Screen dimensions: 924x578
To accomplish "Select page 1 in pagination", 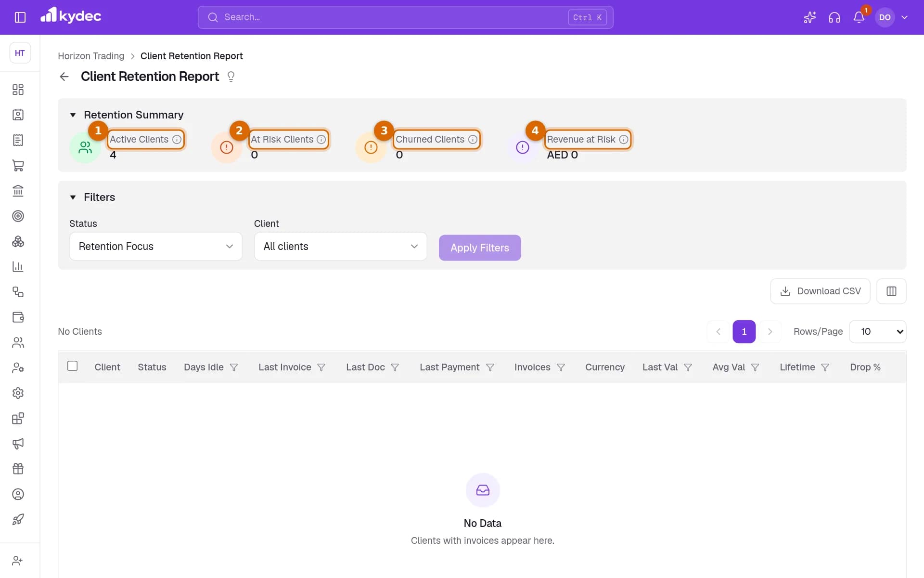I will click(744, 331).
